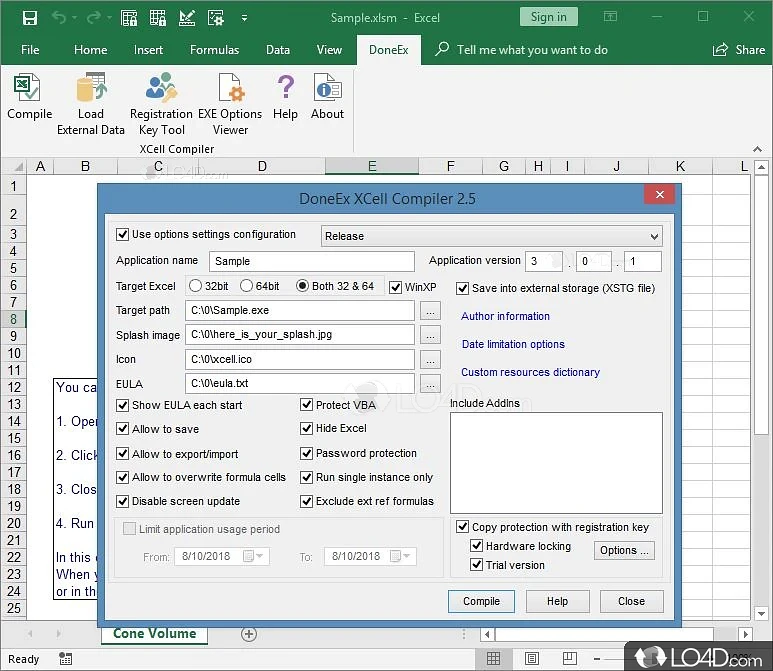773x671 pixels.
Task: Open Date limitation options link
Action: tap(513, 344)
